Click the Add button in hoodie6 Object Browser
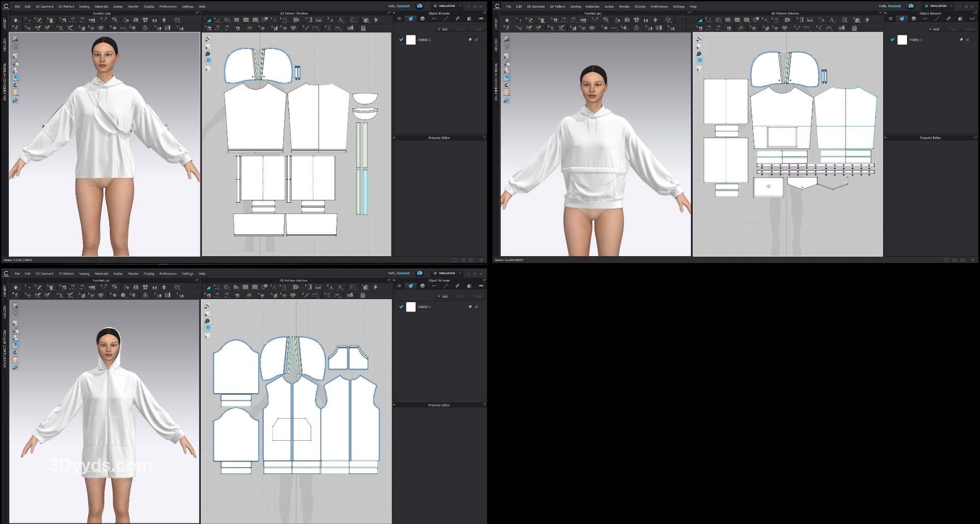Viewport: 980px width, 524px height. [x=443, y=296]
